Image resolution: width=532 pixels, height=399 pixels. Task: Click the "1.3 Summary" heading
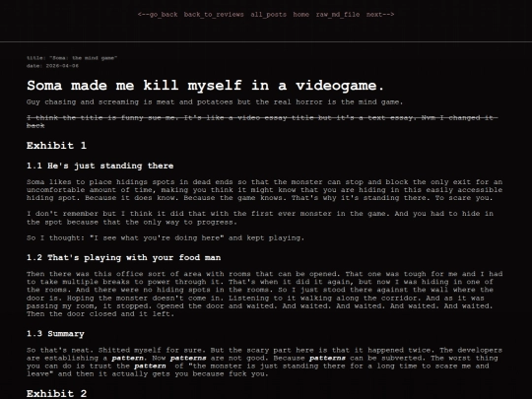(x=55, y=334)
